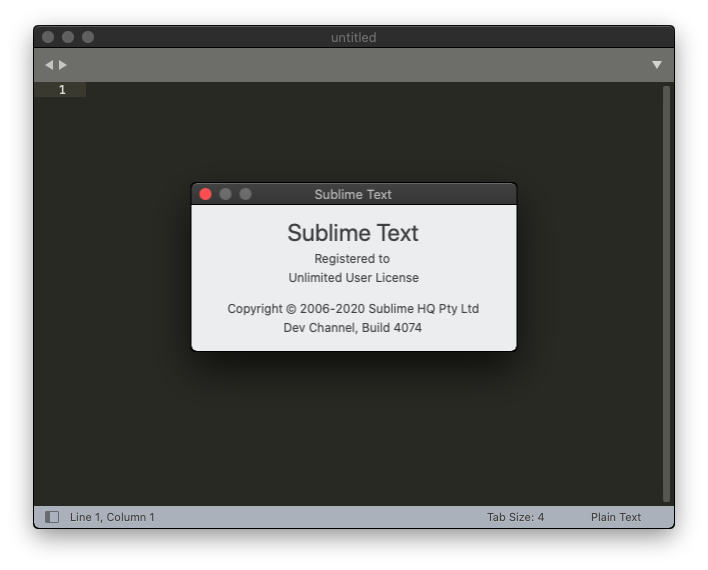
Task: Click Unlimited User License text
Action: pos(354,277)
